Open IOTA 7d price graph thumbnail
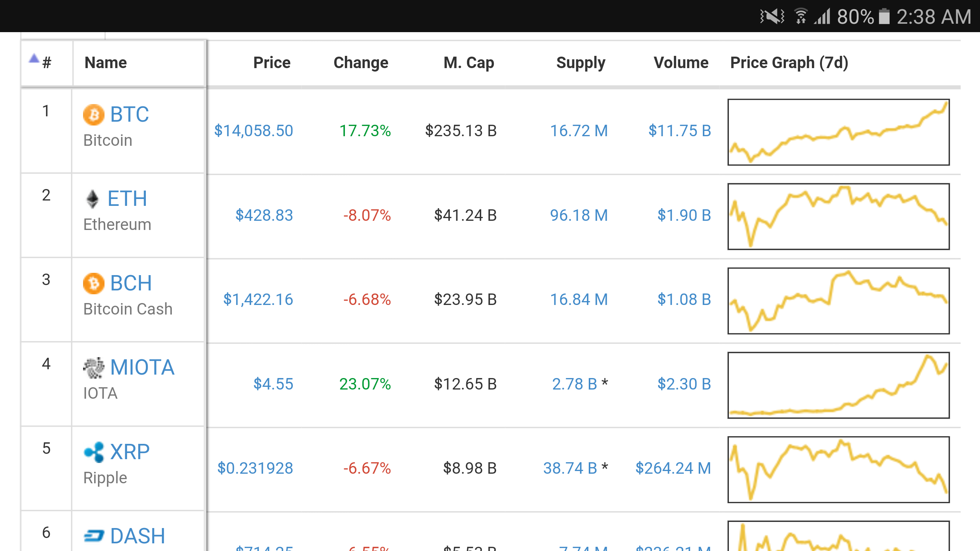Viewport: 980px width, 551px height. (838, 385)
